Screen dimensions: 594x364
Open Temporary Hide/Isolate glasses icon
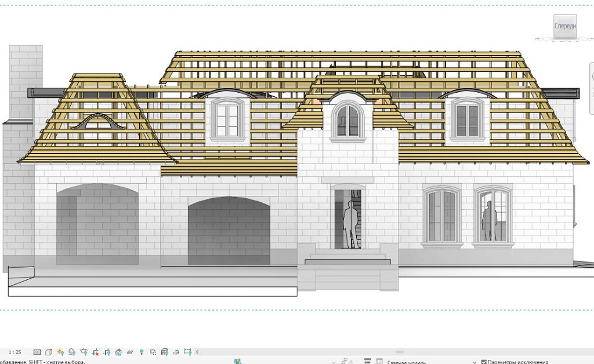click(130, 352)
